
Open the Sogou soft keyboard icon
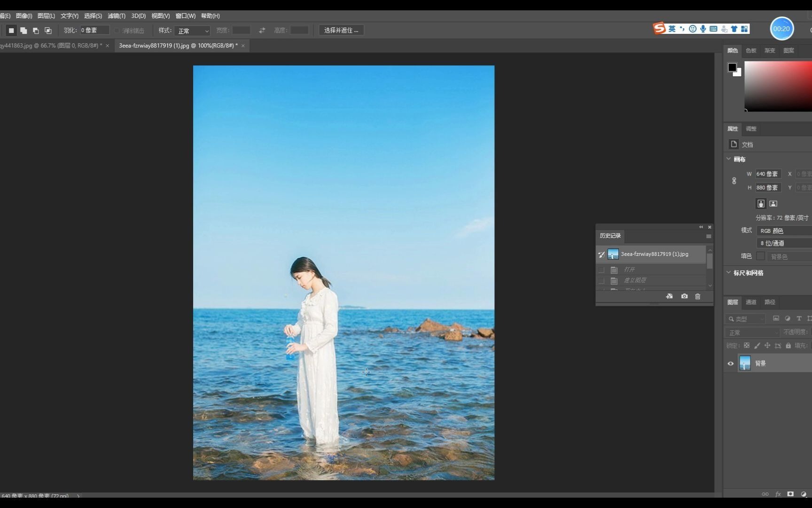(713, 29)
